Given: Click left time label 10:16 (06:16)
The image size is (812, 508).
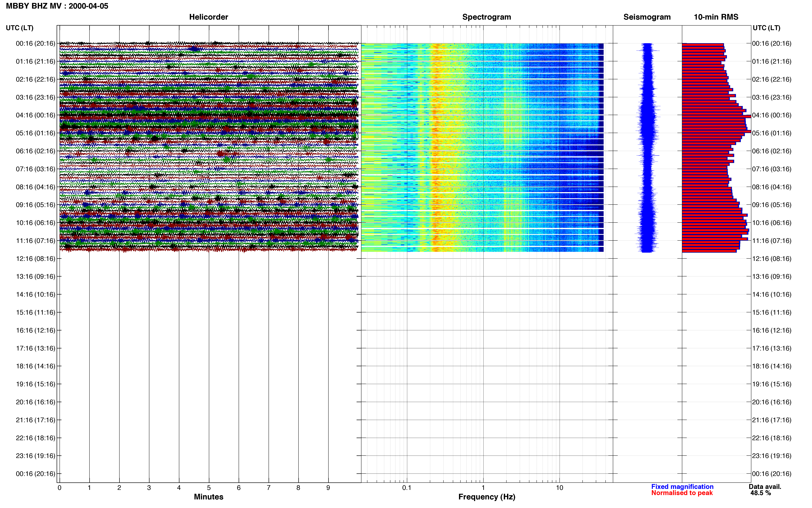Looking at the screenshot, I should [36, 222].
